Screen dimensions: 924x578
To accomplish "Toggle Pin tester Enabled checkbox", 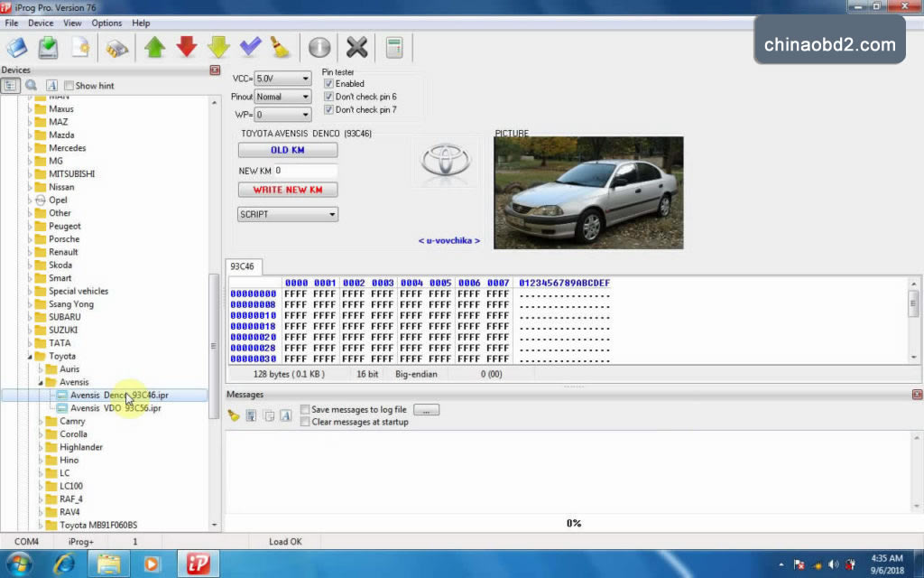I will (328, 84).
